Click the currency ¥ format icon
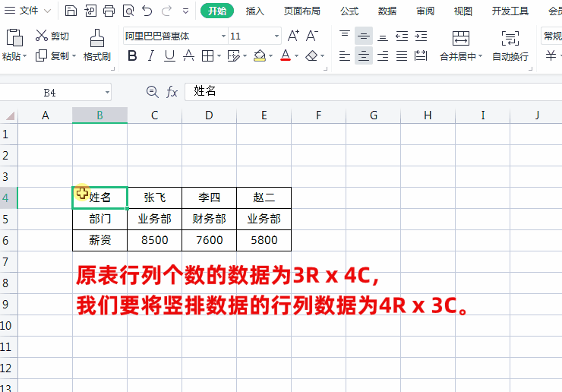 pos(551,56)
